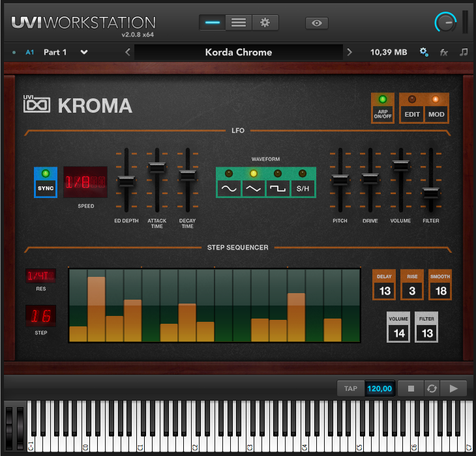Click the UVI Workstation logo
The image size is (476, 456).
pyautogui.click(x=83, y=23)
